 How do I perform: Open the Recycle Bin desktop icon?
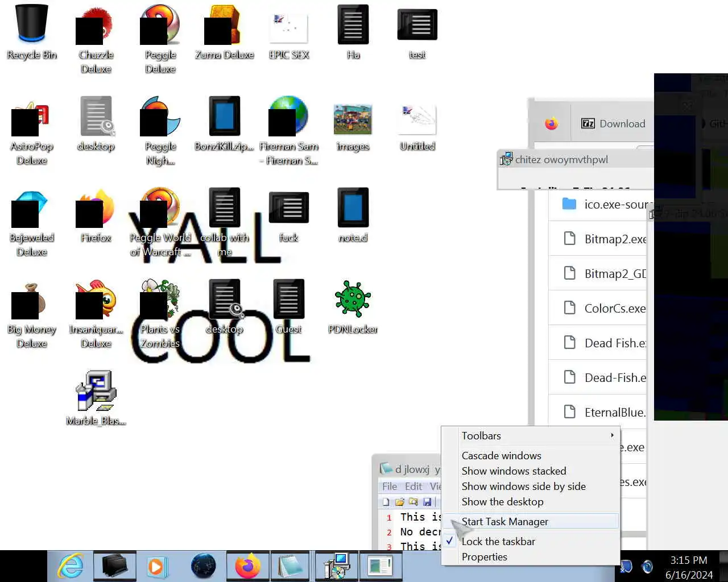[32, 32]
